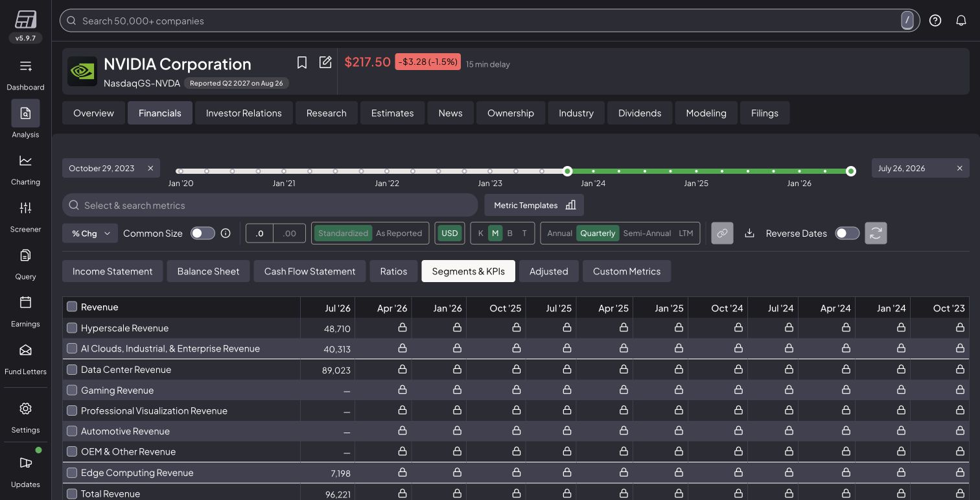Select As Reported data format
980x500 pixels.
399,233
